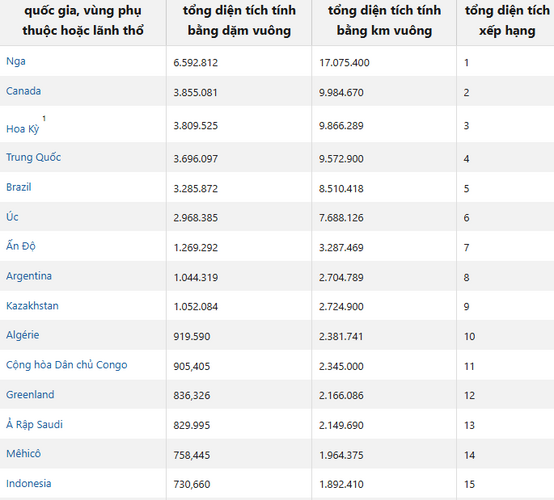This screenshot has height=500, width=554.
Task: Open the Ấn Độ link
Action: click(21, 246)
